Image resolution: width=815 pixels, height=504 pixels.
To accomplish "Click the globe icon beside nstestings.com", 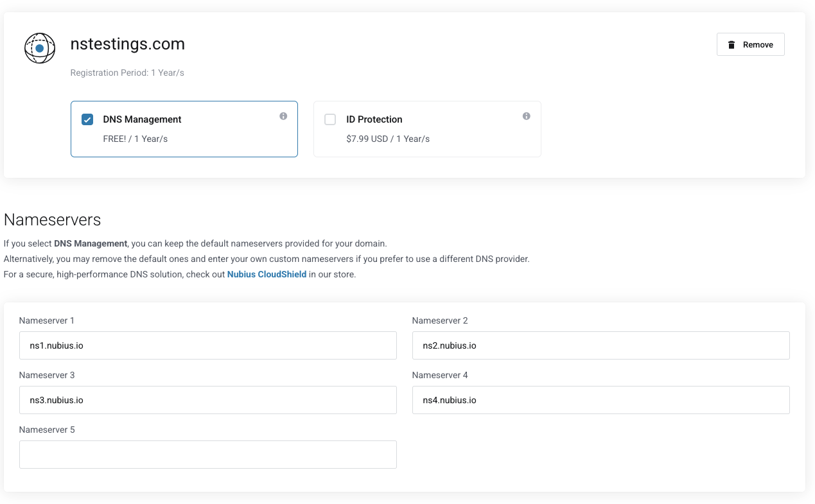I will coord(40,48).
